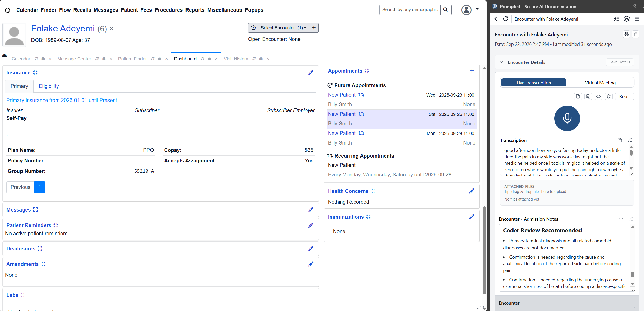Toggle lock on Calendar tab
644x311 pixels.
[x=43, y=59]
